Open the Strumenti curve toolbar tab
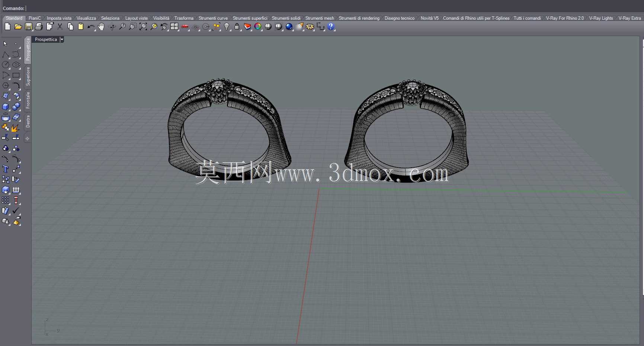Image resolution: width=644 pixels, height=346 pixels. pyautogui.click(x=213, y=18)
